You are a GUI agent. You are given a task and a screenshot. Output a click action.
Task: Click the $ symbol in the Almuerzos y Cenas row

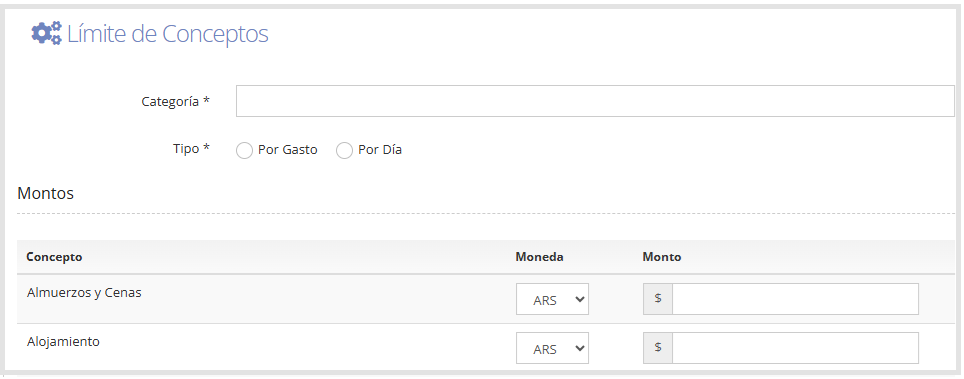658,299
